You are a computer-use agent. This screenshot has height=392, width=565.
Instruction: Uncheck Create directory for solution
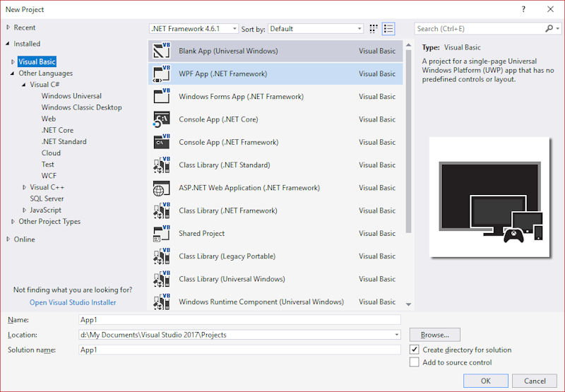pyautogui.click(x=415, y=350)
